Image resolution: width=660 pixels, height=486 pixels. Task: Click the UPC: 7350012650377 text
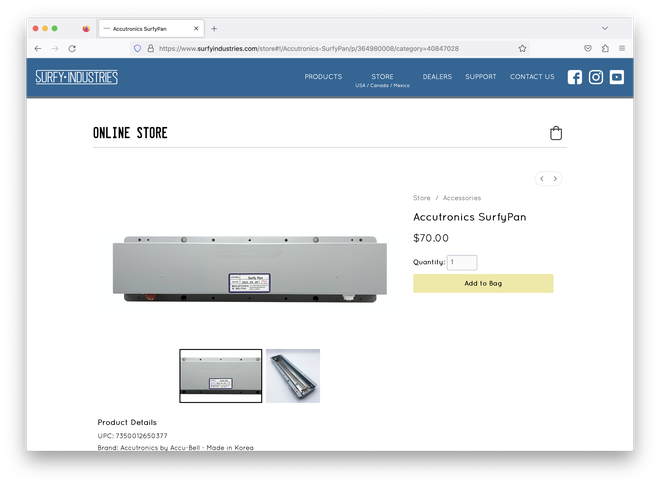coord(133,436)
